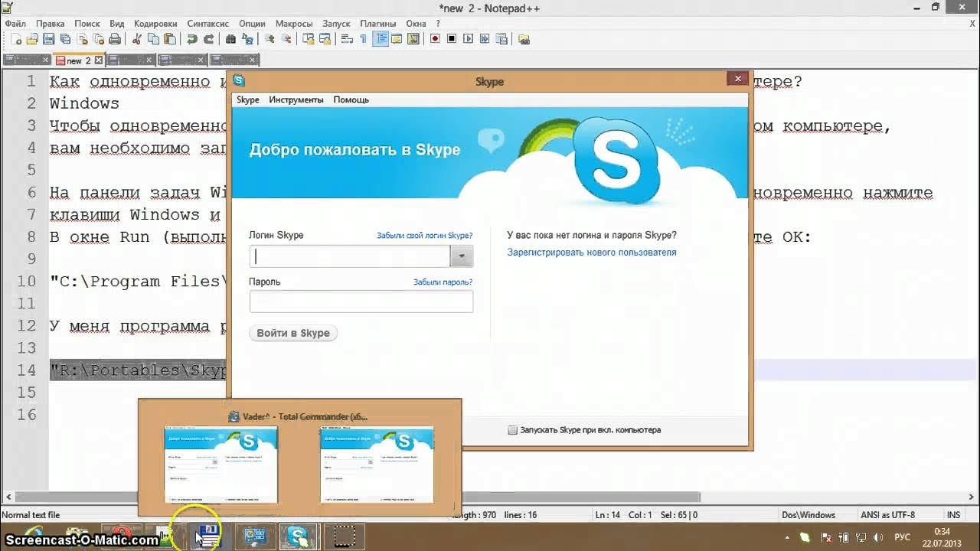The width and height of the screenshot is (980, 551).
Task: Print the document using the printer icon
Action: tap(115, 38)
